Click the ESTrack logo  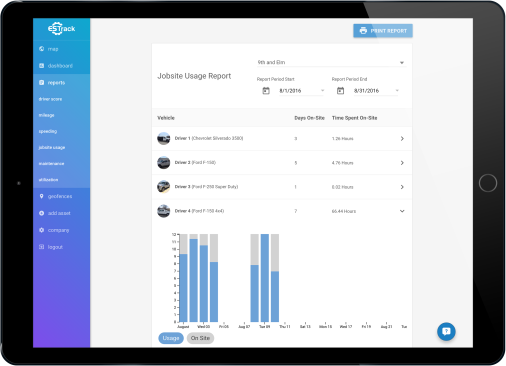(x=62, y=29)
